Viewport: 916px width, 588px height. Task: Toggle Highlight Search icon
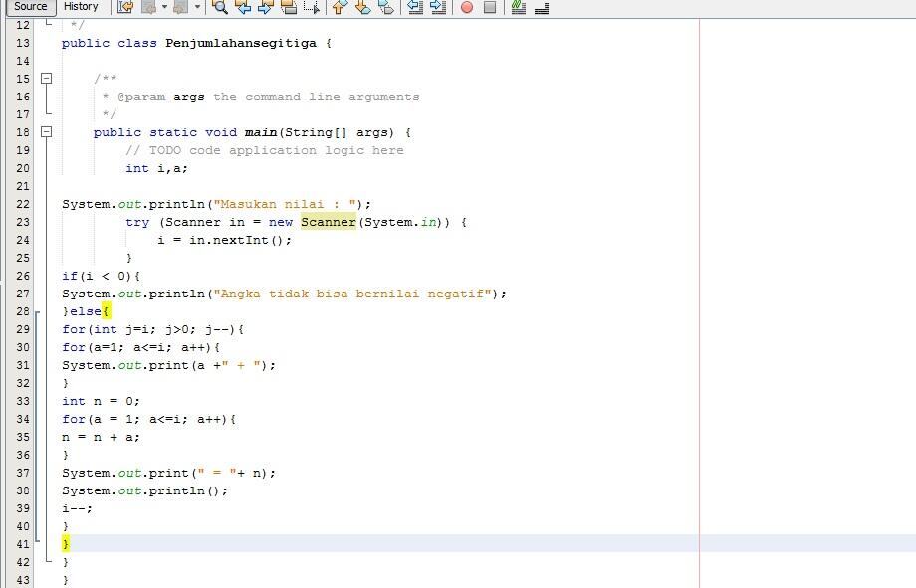(x=288, y=7)
